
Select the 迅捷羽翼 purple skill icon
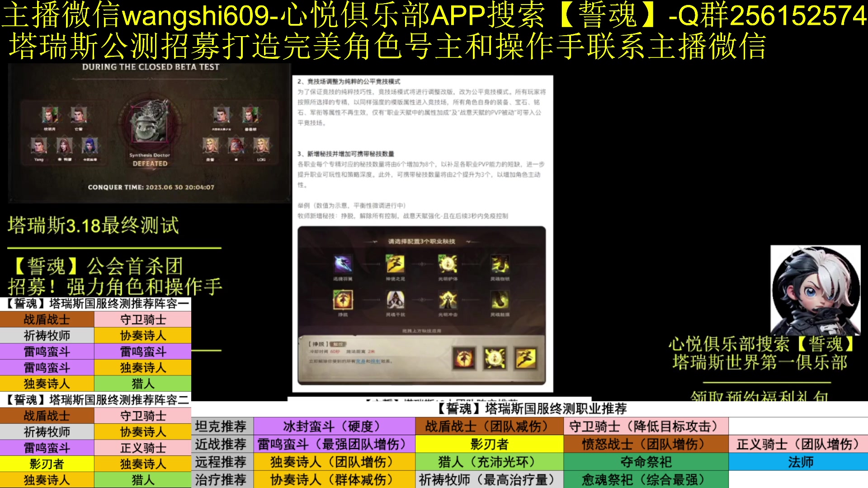(x=343, y=264)
